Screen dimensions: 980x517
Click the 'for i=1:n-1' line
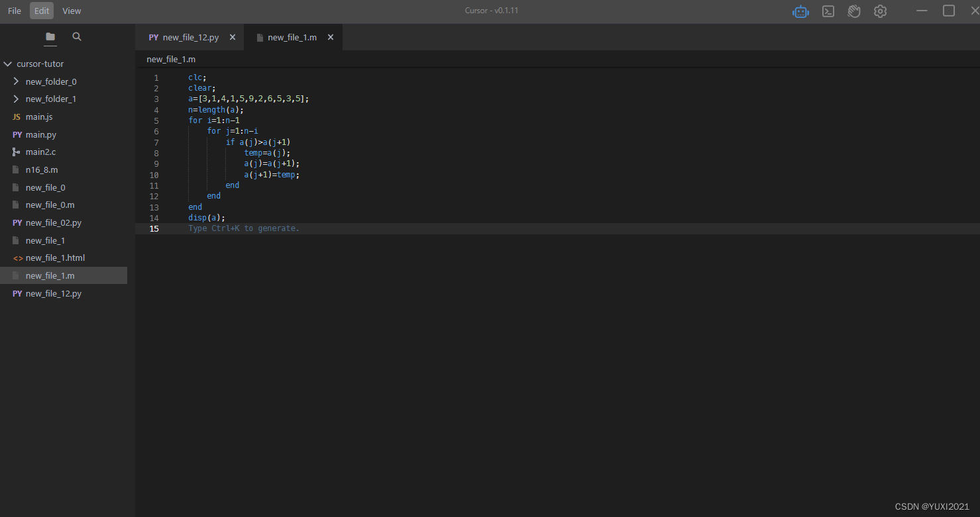[x=214, y=120]
